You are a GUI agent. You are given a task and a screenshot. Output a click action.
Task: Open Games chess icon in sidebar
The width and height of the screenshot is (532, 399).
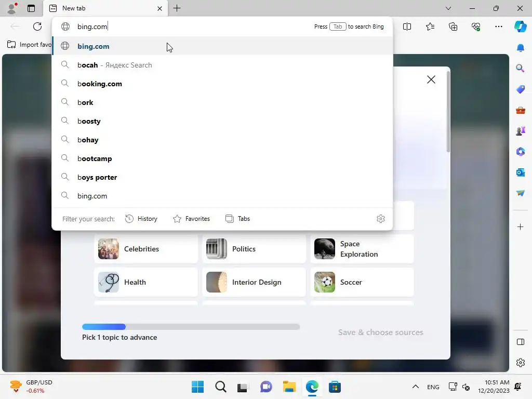[x=521, y=130]
